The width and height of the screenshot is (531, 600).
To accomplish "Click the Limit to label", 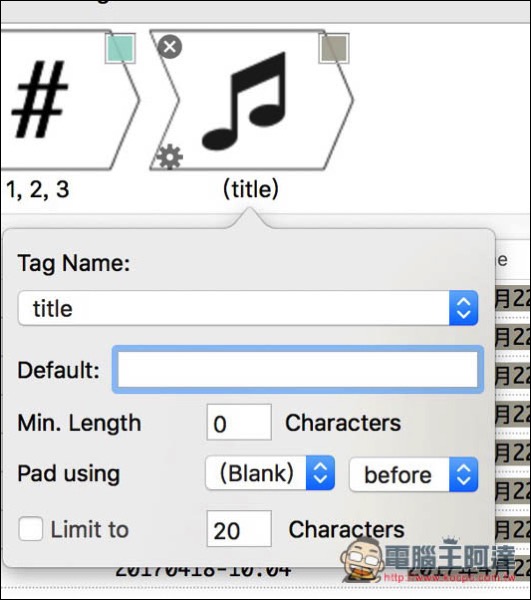I will (90, 530).
